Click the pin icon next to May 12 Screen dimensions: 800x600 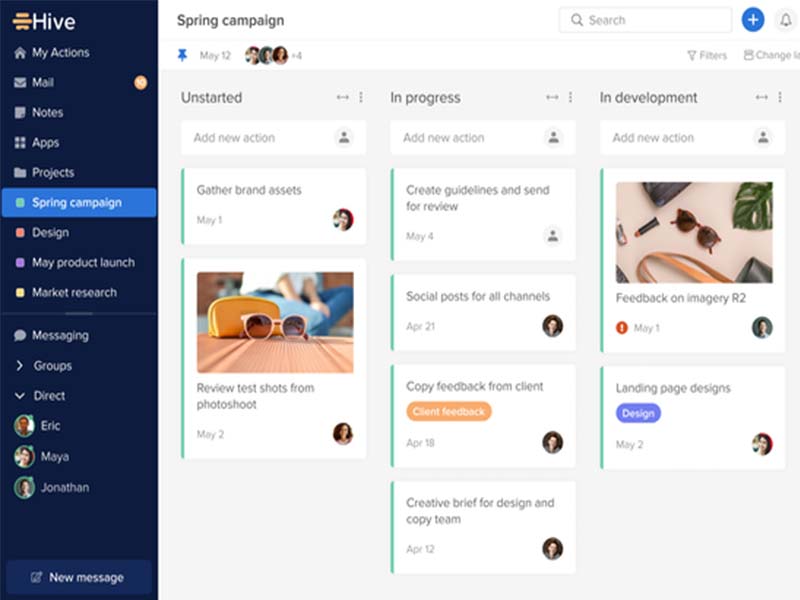[181, 55]
